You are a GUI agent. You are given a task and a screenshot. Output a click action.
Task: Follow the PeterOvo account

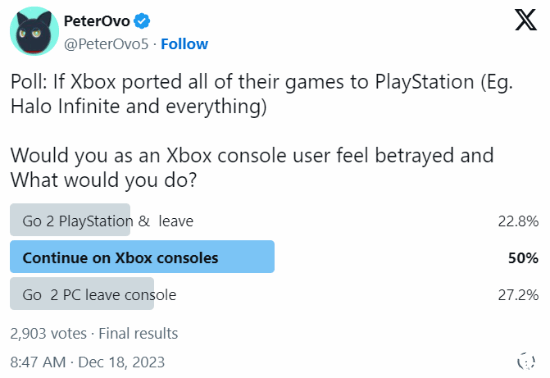pos(185,44)
